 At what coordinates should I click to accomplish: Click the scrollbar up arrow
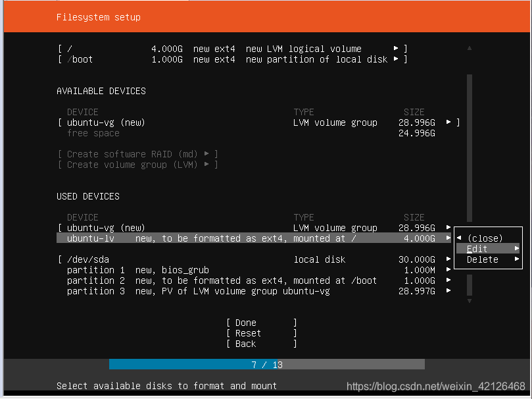coord(470,48)
